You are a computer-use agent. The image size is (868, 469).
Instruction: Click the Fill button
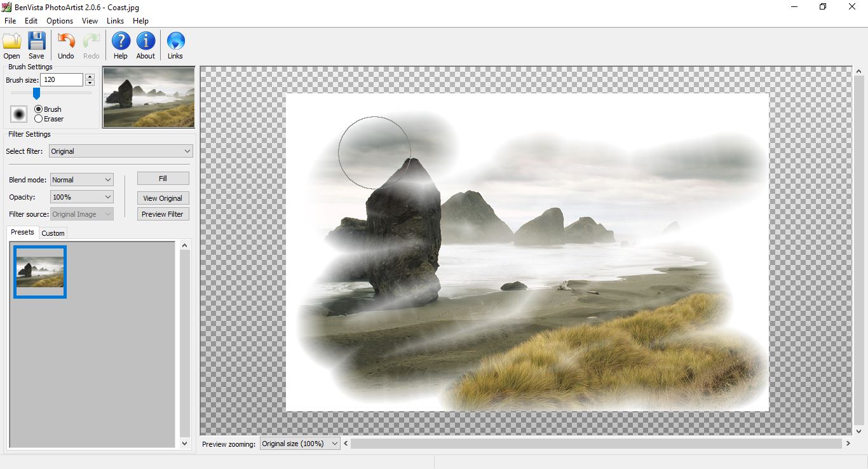163,179
